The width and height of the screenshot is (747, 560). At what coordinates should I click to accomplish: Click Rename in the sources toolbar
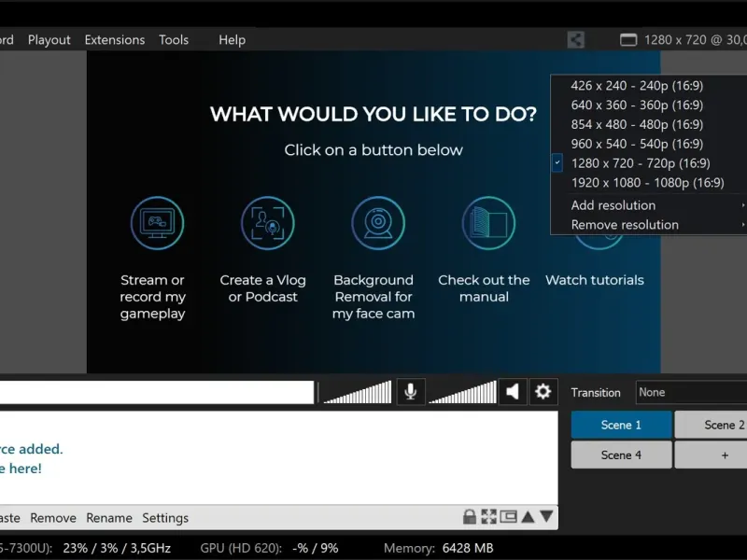pyautogui.click(x=109, y=518)
